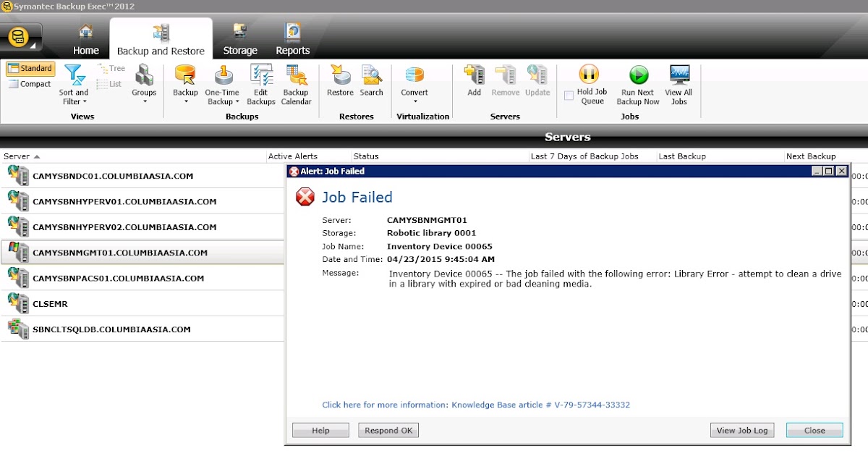The image size is (868, 456).
Task: Click server icon for CAMYSBNHYPERV02
Action: coord(18,226)
